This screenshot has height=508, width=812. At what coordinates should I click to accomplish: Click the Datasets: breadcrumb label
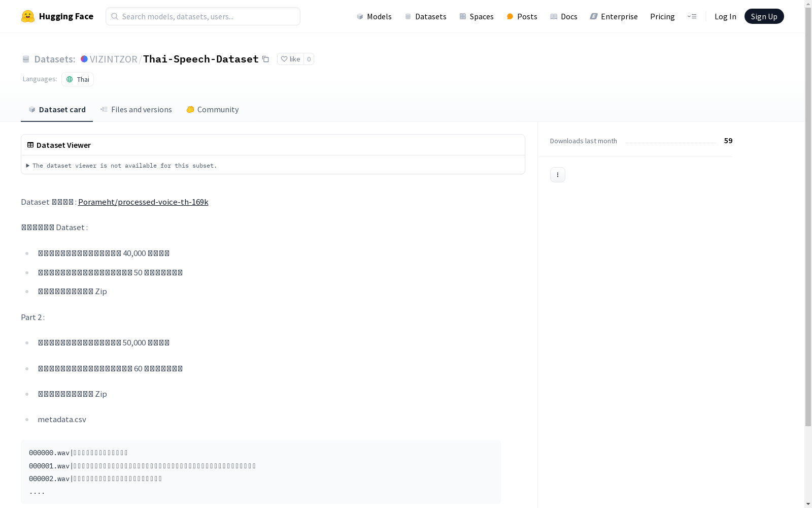click(x=55, y=59)
